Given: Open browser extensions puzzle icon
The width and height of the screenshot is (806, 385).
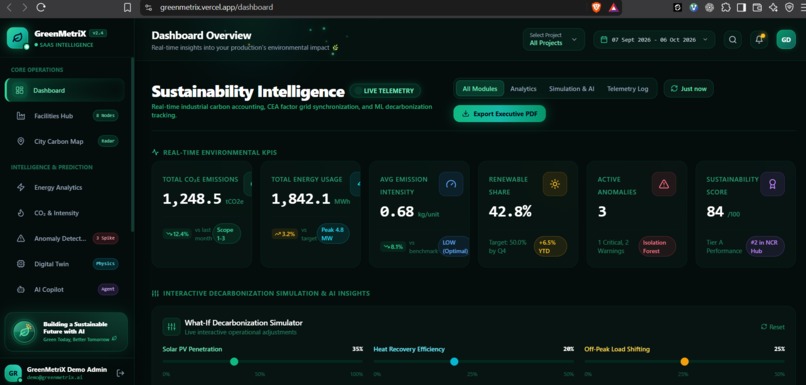Looking at the screenshot, I should (x=725, y=7).
